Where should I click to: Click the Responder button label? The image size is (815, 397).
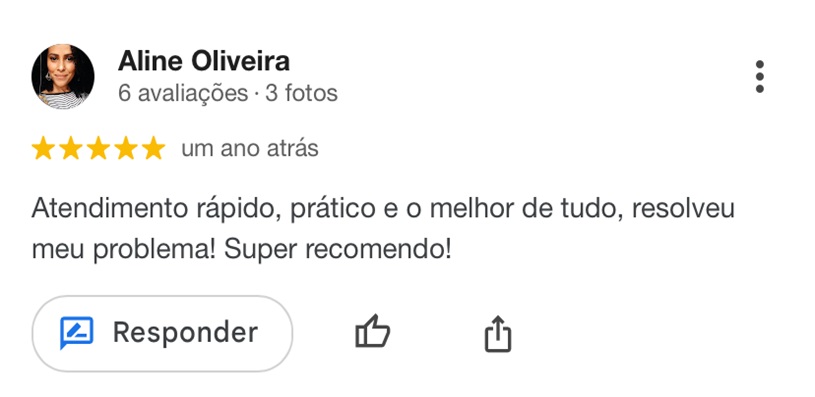[x=186, y=333]
